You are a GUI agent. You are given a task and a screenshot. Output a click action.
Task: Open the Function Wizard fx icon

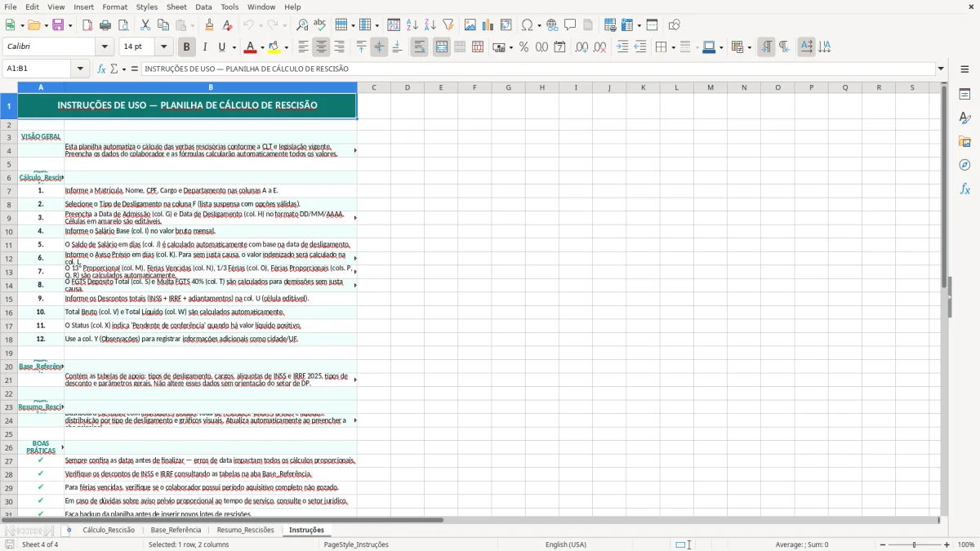102,69
